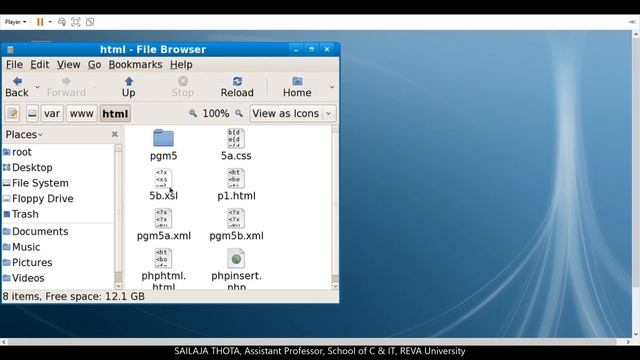Select the 5b.xsl file icon
Image resolution: width=640 pixels, height=360 pixels.
pyautogui.click(x=163, y=179)
